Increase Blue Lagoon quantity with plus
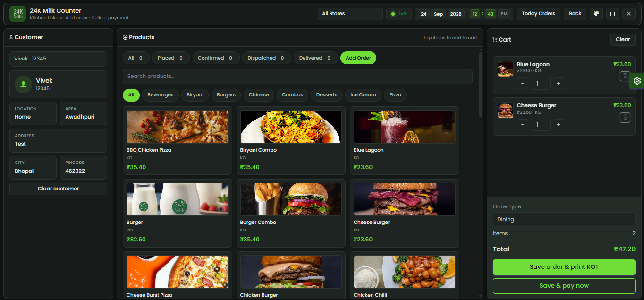 tap(559, 84)
